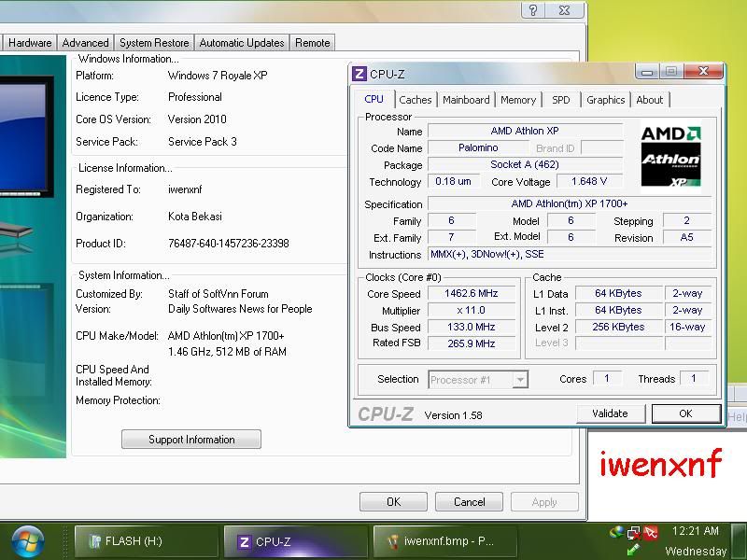The height and width of the screenshot is (560, 747).
Task: Click the AMD Athlon XP logo image
Action: click(670, 156)
